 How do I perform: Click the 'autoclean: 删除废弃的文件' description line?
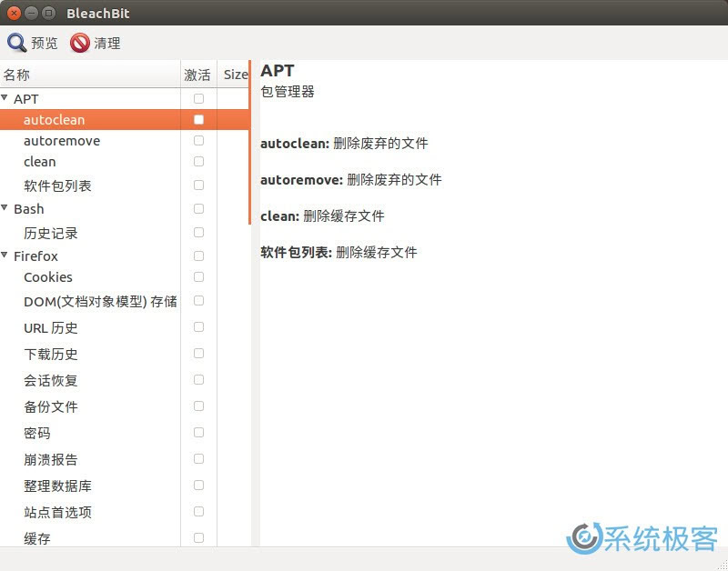[x=344, y=143]
